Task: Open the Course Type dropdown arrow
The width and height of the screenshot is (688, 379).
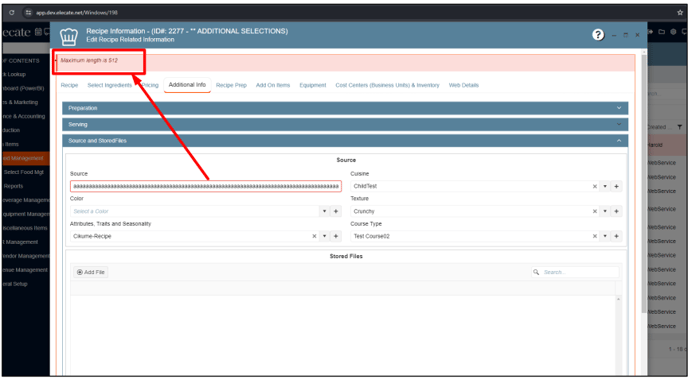Action: 605,236
